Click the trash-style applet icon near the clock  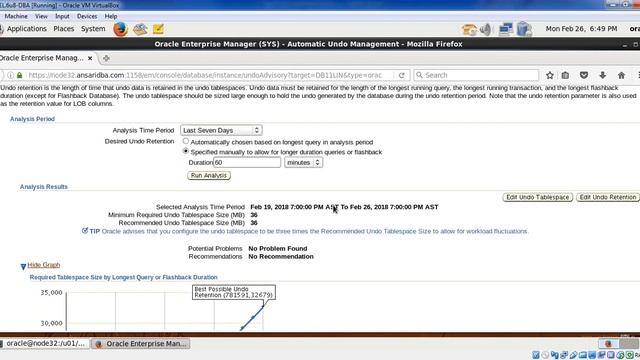524,29
